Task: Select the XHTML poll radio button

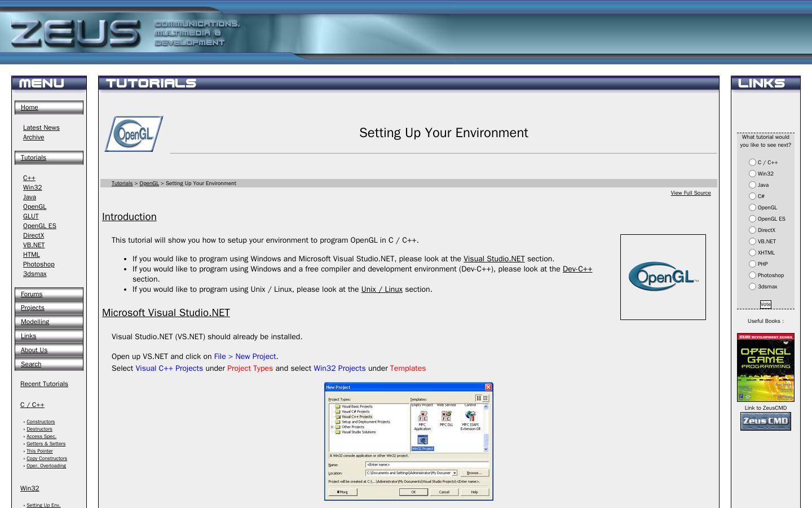Action: pyautogui.click(x=752, y=253)
